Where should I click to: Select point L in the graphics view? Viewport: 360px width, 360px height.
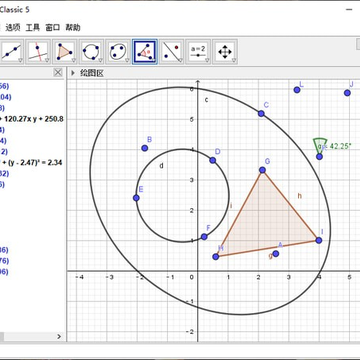pos(297,90)
